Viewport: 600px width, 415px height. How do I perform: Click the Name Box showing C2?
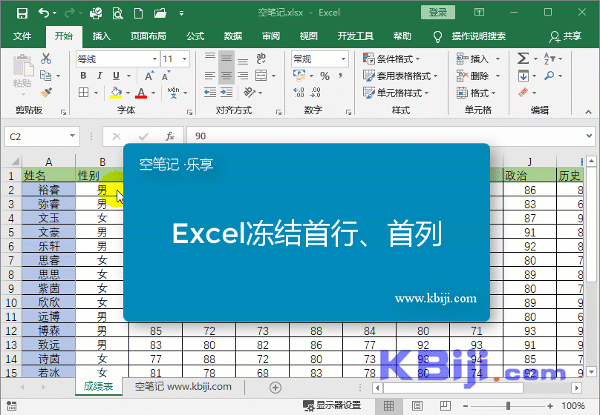[42, 137]
